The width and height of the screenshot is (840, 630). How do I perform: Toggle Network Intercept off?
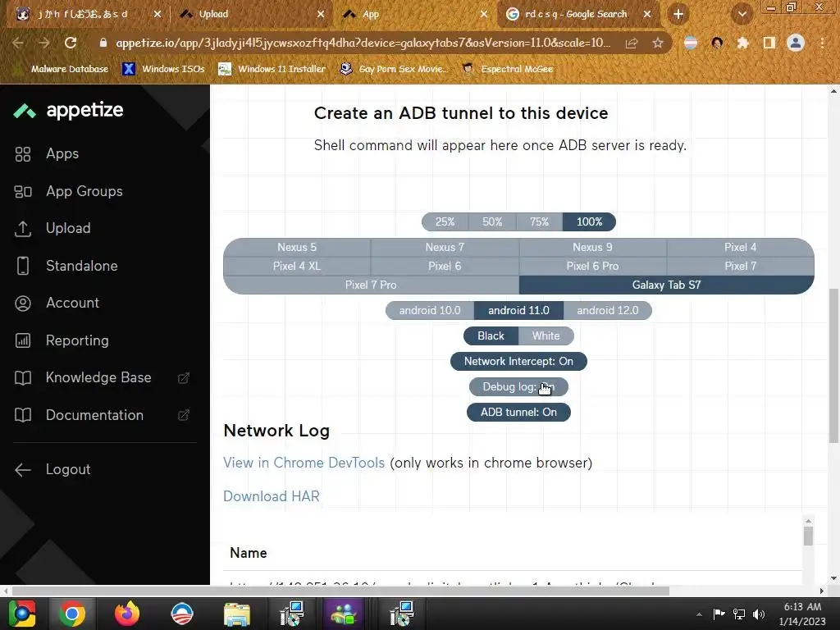pyautogui.click(x=518, y=362)
